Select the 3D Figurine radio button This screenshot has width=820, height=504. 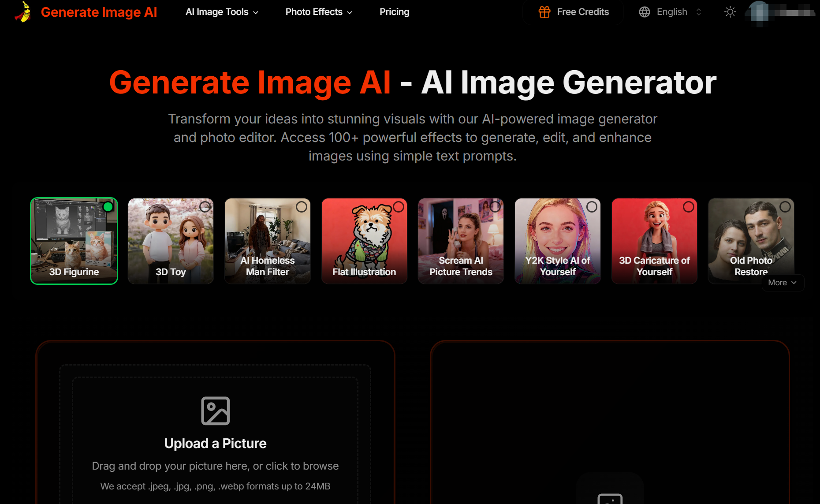(x=108, y=207)
